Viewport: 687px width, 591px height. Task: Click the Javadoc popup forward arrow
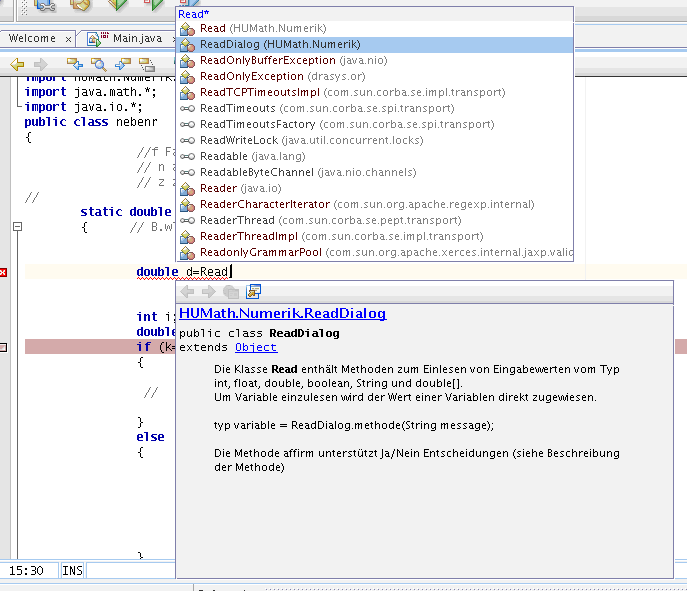208,292
